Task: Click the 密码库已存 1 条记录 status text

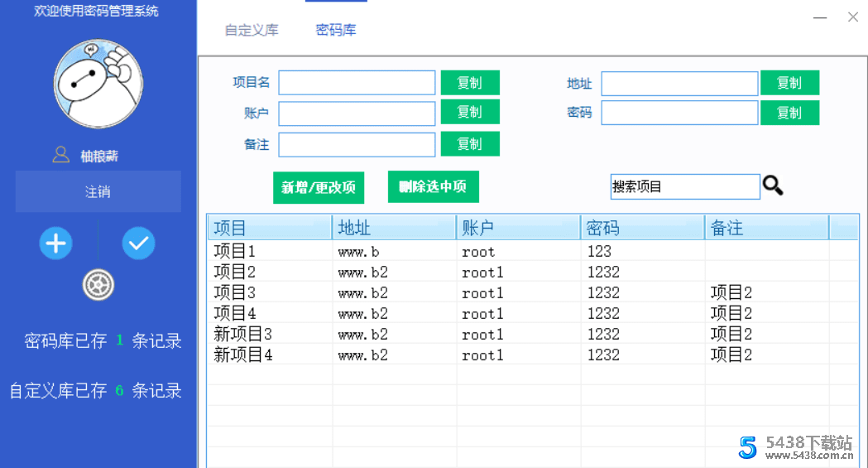Action: 103,340
